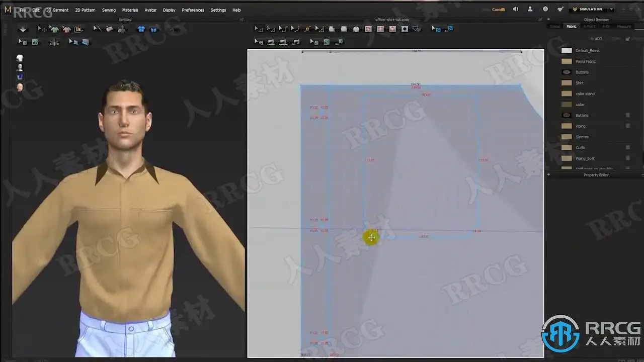The image size is (644, 362).
Task: Open the File menu
Action: coord(23,10)
